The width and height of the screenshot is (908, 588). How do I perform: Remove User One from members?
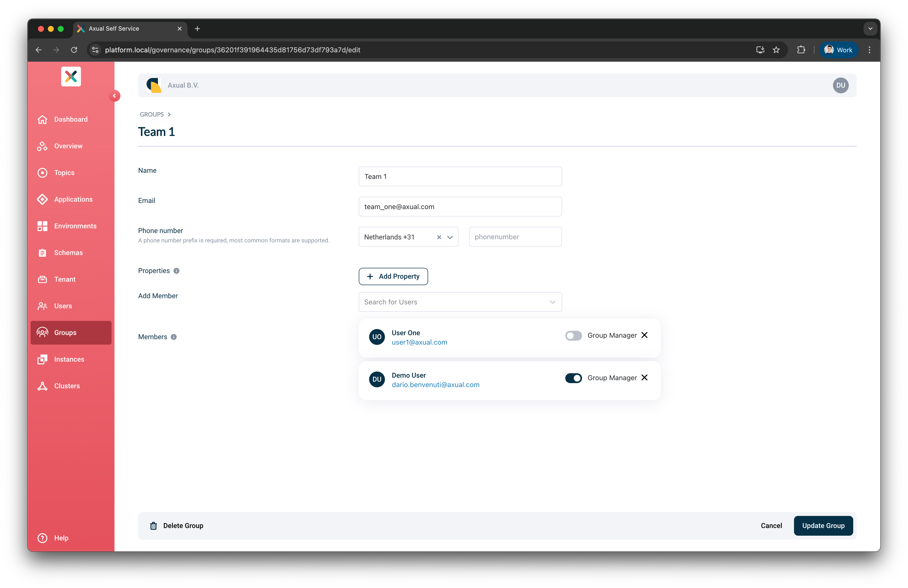click(x=644, y=335)
